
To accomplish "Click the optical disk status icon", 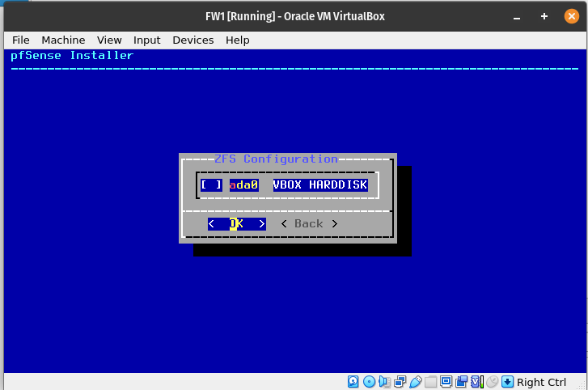I will pyautogui.click(x=369, y=382).
